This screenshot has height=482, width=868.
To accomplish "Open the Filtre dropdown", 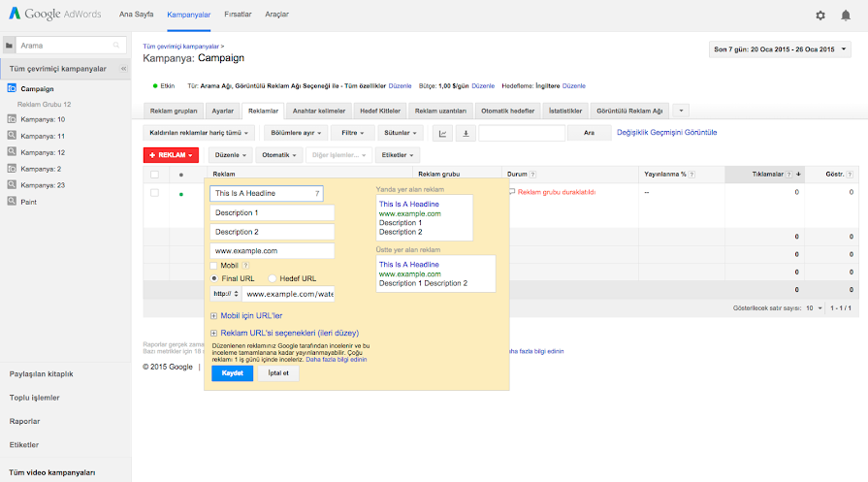I will 352,133.
